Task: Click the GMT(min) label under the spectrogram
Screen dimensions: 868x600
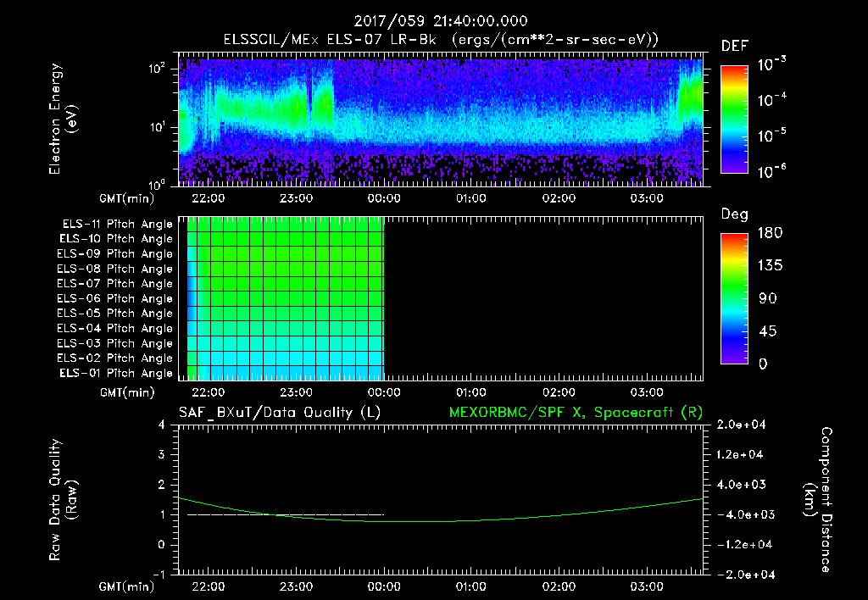Action: click(x=127, y=198)
